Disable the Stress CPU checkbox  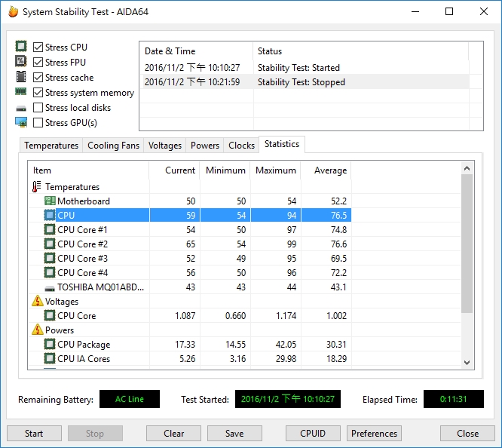pyautogui.click(x=38, y=47)
